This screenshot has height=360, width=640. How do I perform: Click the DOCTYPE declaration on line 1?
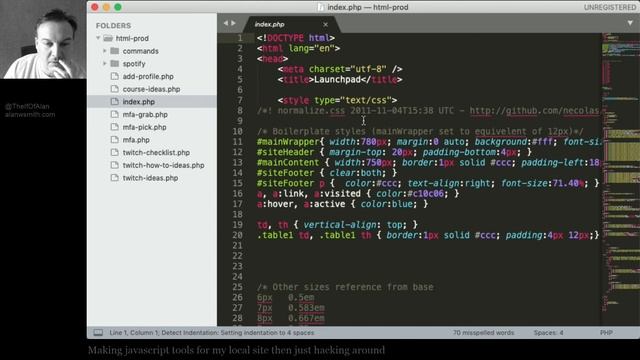285,38
